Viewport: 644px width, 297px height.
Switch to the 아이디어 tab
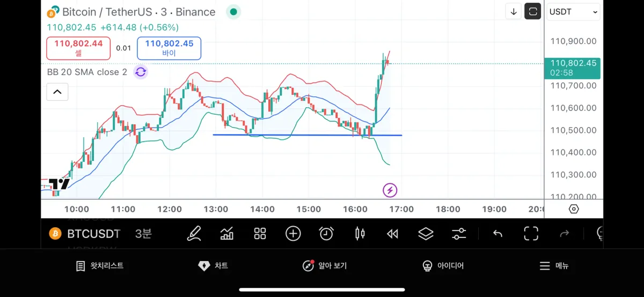coord(443,266)
